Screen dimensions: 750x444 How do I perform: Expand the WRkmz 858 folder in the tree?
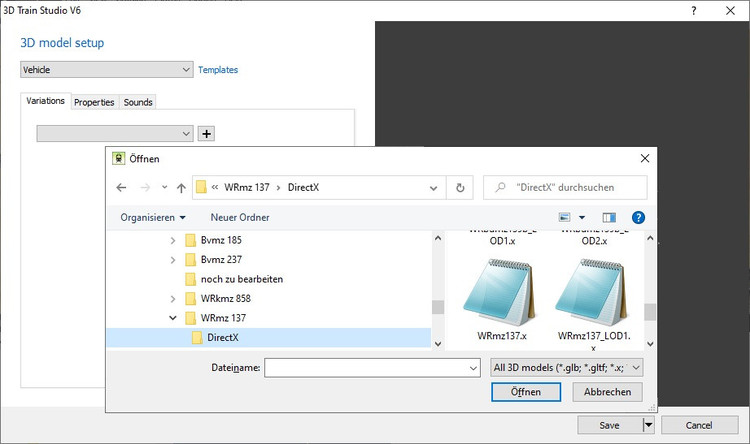(173, 299)
